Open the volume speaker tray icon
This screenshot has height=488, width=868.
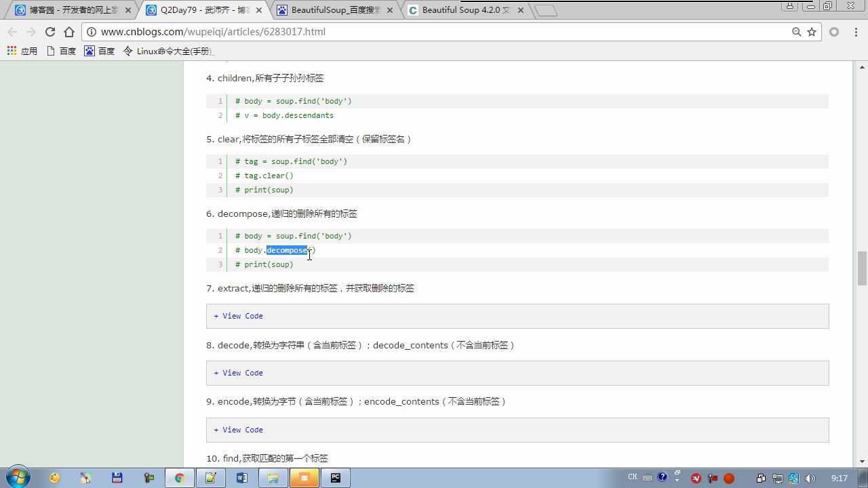[x=810, y=478]
